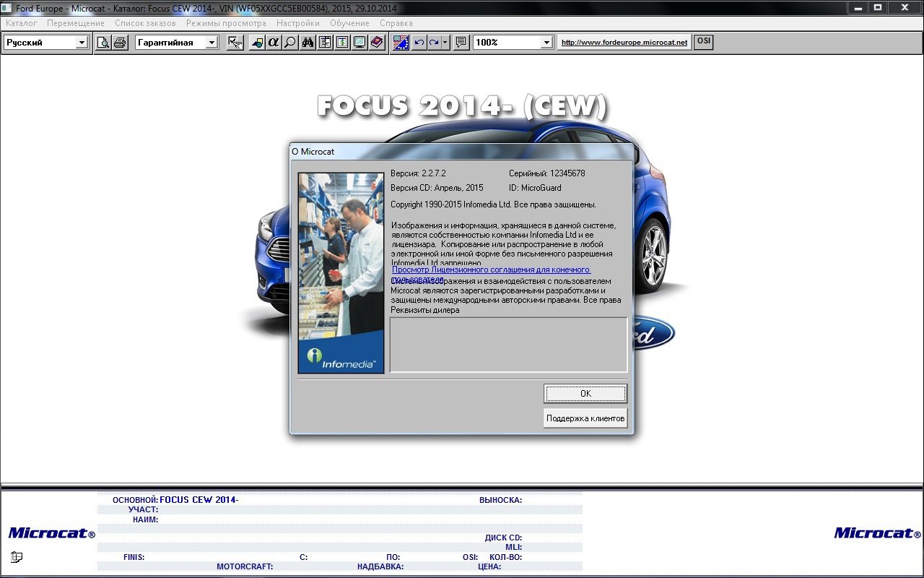924x578 pixels.
Task: Click OK in the About Microcat dialog
Action: [585, 394]
